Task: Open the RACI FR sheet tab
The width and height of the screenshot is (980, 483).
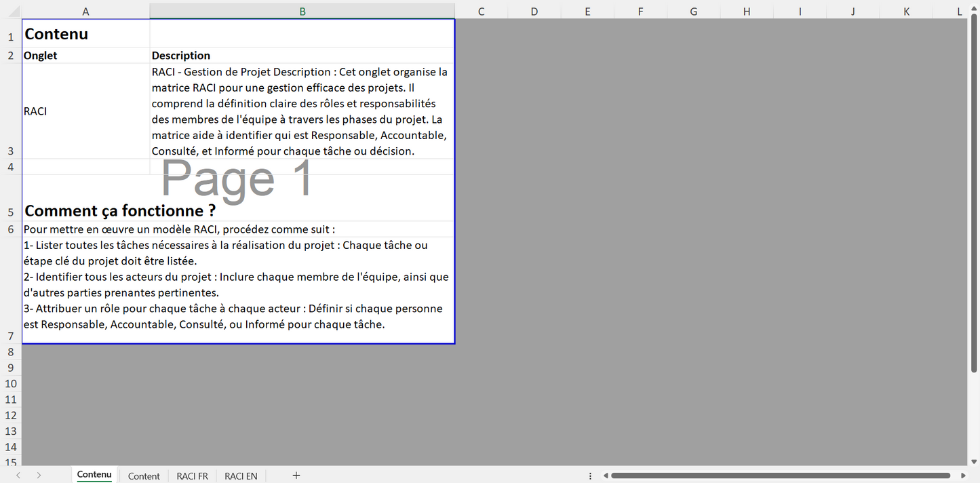Action: (x=192, y=476)
